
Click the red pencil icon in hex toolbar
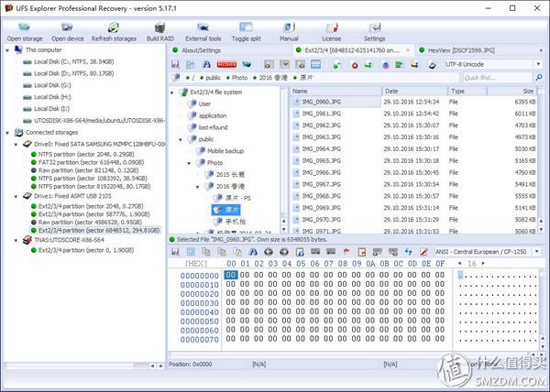(423, 252)
